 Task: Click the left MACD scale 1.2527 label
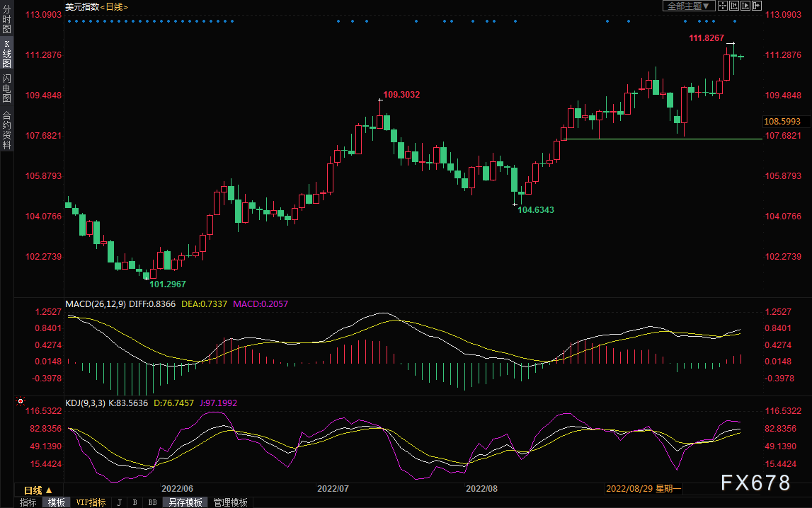(x=48, y=312)
